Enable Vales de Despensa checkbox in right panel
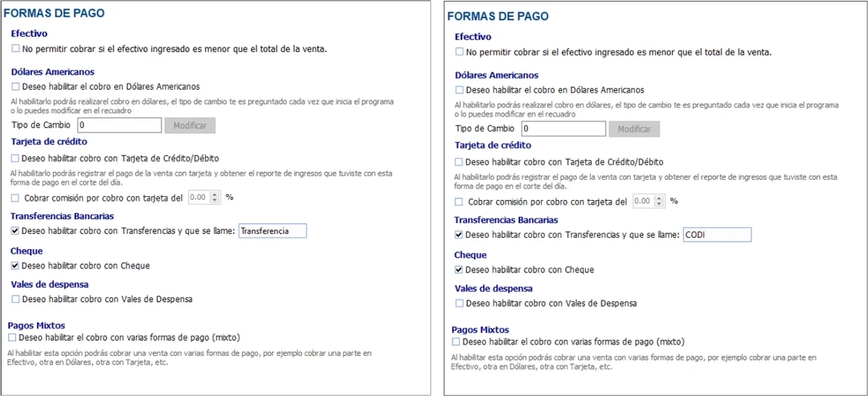Image resolution: width=868 pixels, height=396 pixels. [x=460, y=304]
